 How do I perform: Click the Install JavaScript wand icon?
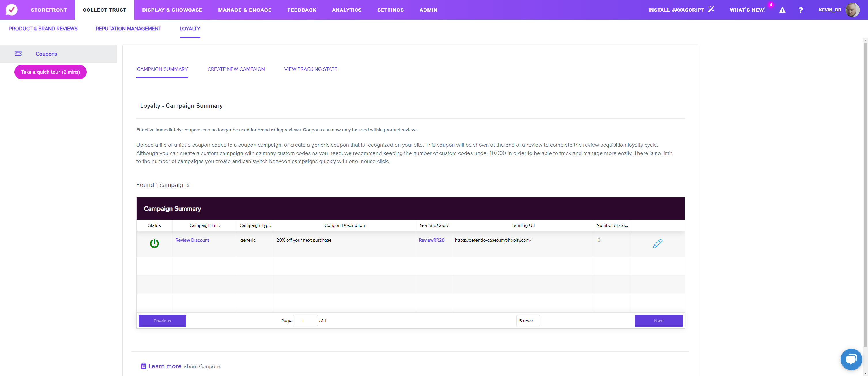click(711, 10)
